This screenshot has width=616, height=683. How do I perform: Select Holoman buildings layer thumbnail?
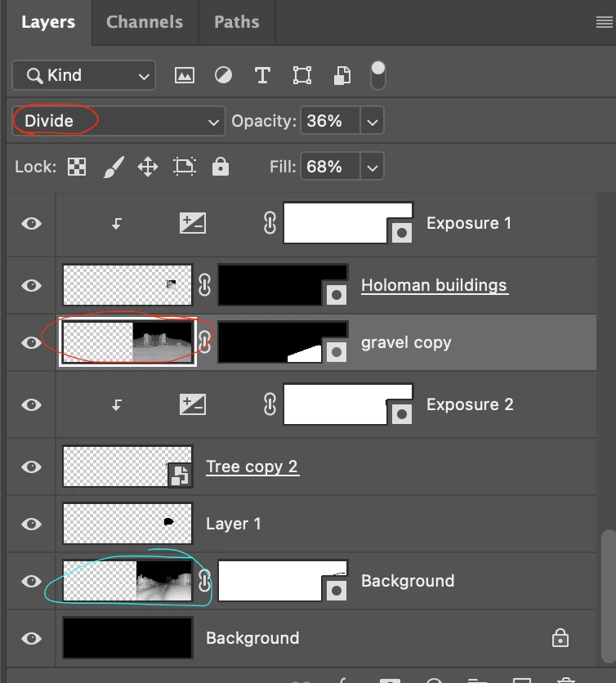(127, 285)
